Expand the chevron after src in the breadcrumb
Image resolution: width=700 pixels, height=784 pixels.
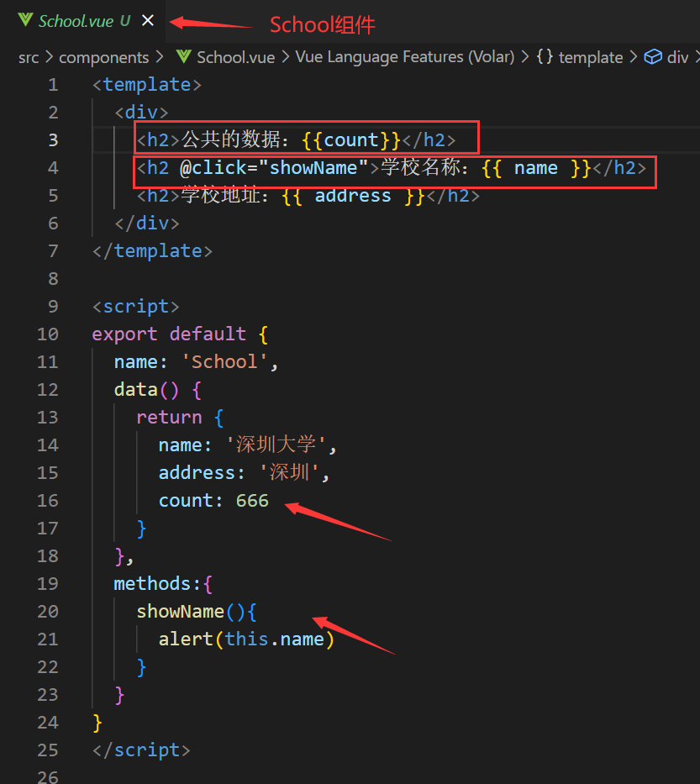click(x=49, y=57)
